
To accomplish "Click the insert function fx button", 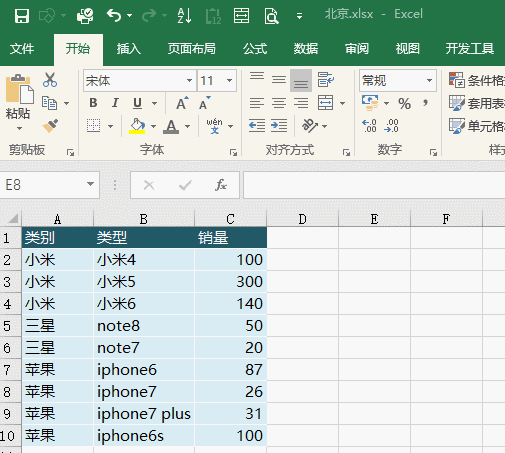I will [221, 185].
